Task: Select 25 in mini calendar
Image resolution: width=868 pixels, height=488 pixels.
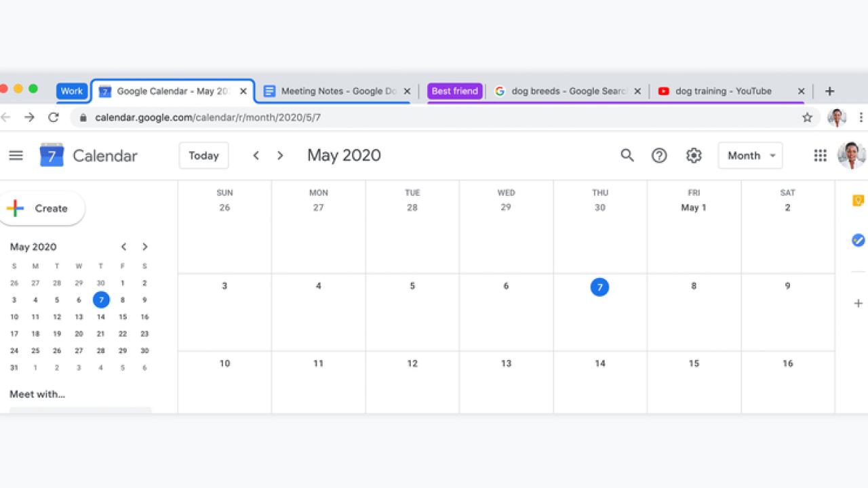Action: pos(35,350)
